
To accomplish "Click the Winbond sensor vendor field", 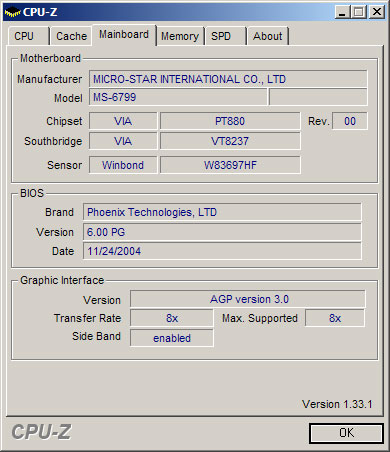I will point(123,165).
